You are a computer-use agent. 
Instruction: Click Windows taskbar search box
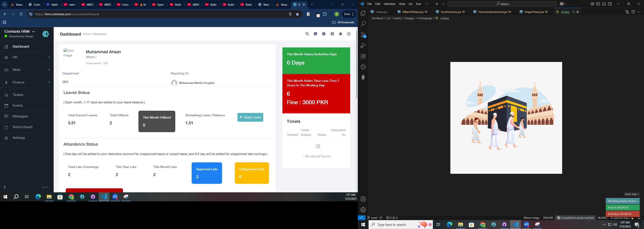(401, 225)
